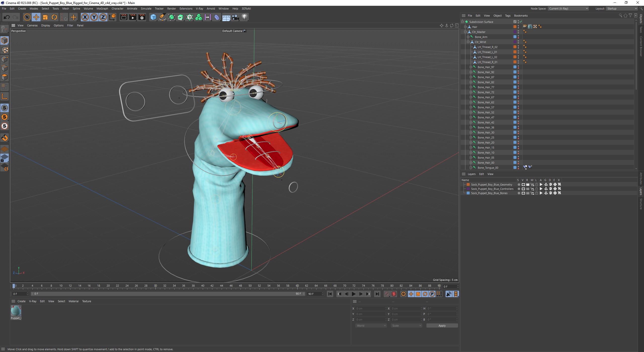Render to Picture Viewer icon
644x352 pixels.
(133, 17)
